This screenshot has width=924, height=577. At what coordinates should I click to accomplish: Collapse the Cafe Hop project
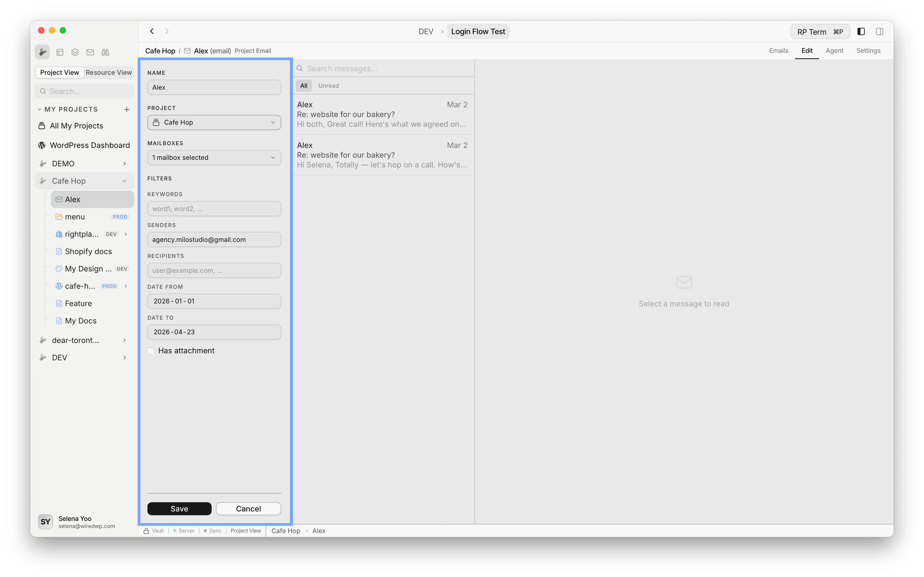tap(124, 181)
